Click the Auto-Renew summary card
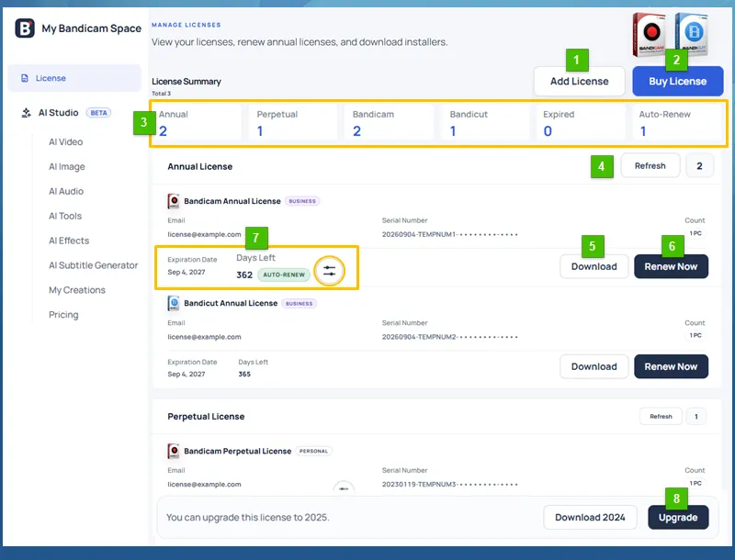Viewport: 735px width, 560px height. pyautogui.click(x=678, y=123)
